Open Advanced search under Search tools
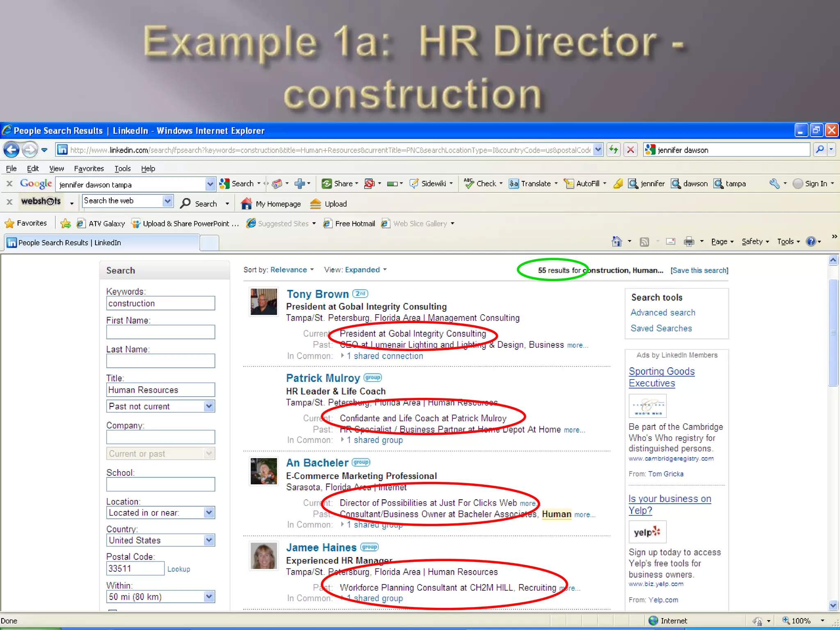840x630 pixels. tap(663, 313)
